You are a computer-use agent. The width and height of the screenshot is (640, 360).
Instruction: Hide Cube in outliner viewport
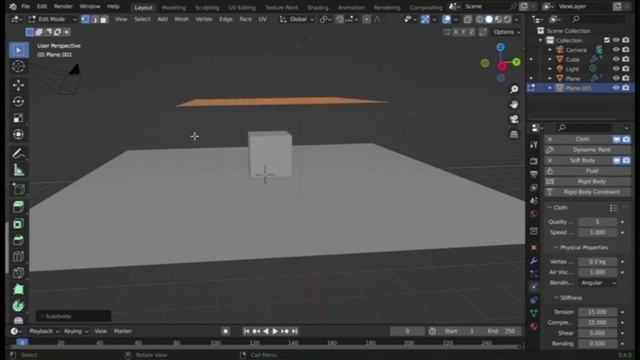[616, 59]
